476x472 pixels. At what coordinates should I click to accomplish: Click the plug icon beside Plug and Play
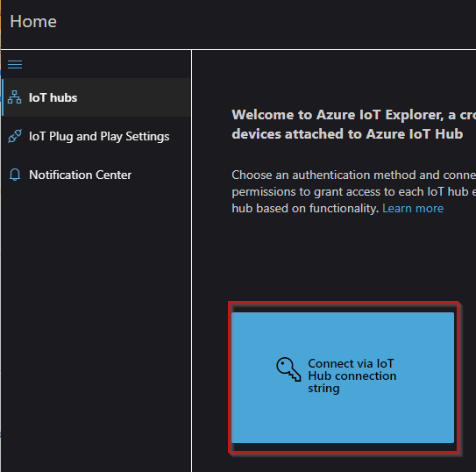(15, 136)
